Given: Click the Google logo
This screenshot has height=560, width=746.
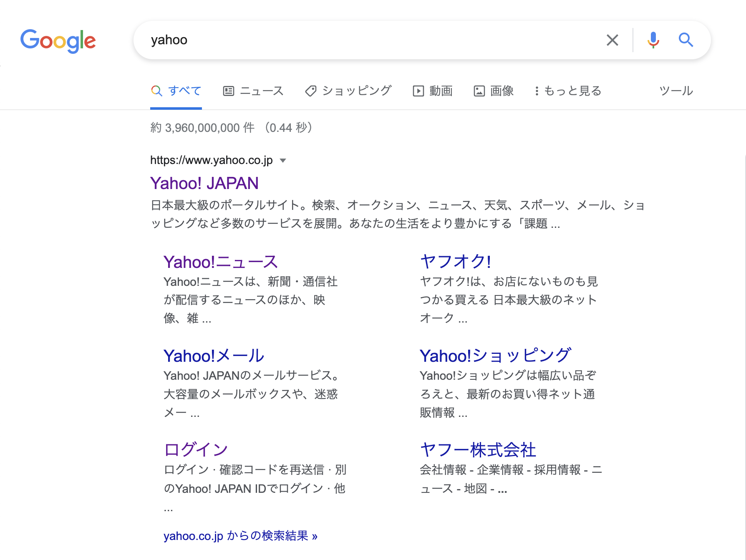Looking at the screenshot, I should [x=58, y=41].
